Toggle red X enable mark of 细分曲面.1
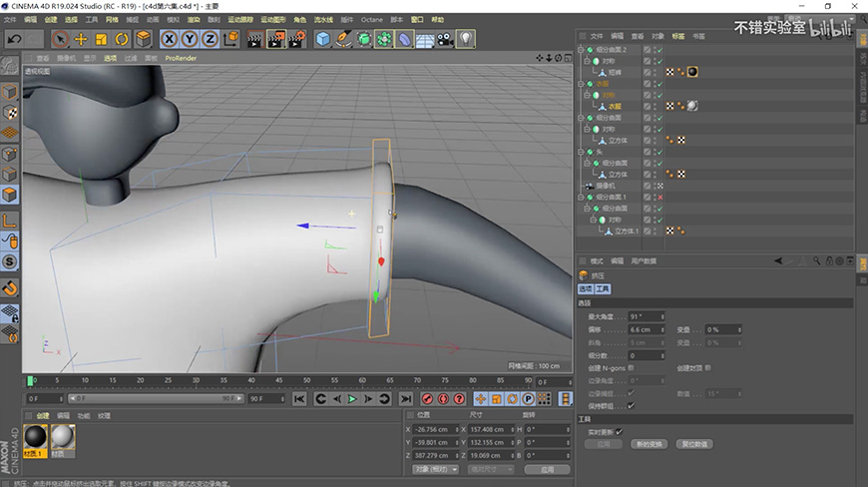The width and height of the screenshot is (868, 487). (660, 197)
